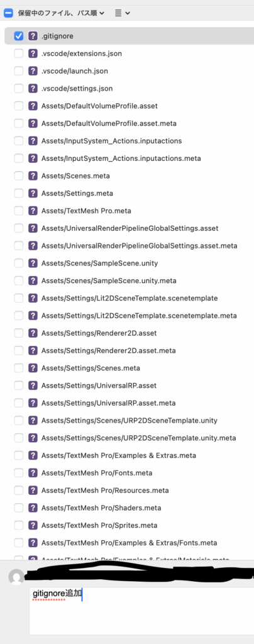Viewport: 254px width, 644px height.
Task: Click the purple icon beside Assets/Settings/Renderer2D.asset
Action: click(33, 333)
